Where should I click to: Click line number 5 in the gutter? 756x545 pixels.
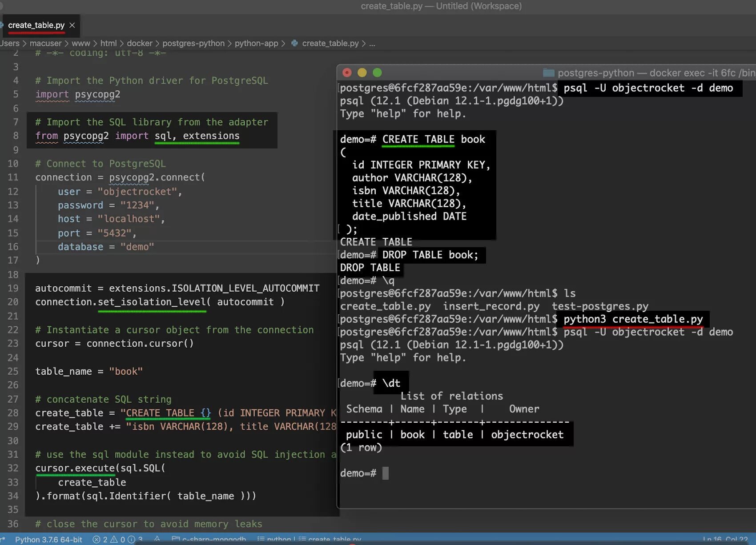pyautogui.click(x=16, y=94)
